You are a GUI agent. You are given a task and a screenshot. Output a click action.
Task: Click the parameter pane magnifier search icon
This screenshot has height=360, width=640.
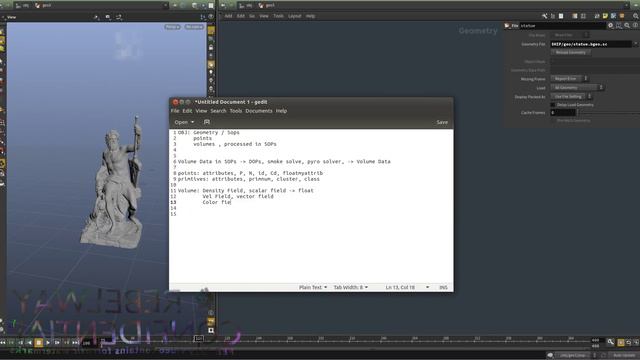tap(627, 25)
